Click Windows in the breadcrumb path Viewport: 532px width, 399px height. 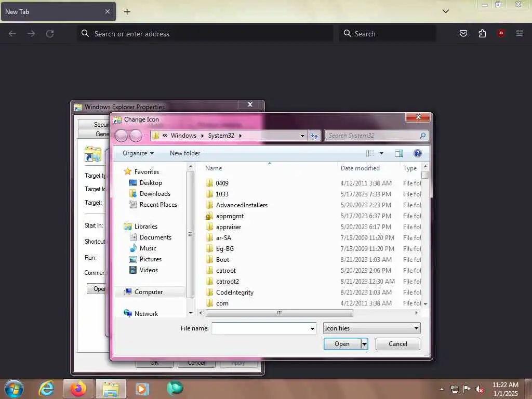tap(183, 136)
